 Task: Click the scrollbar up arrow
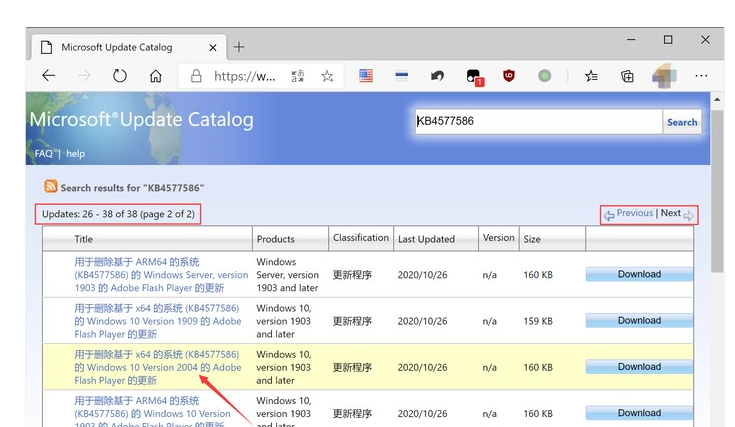[x=717, y=99]
